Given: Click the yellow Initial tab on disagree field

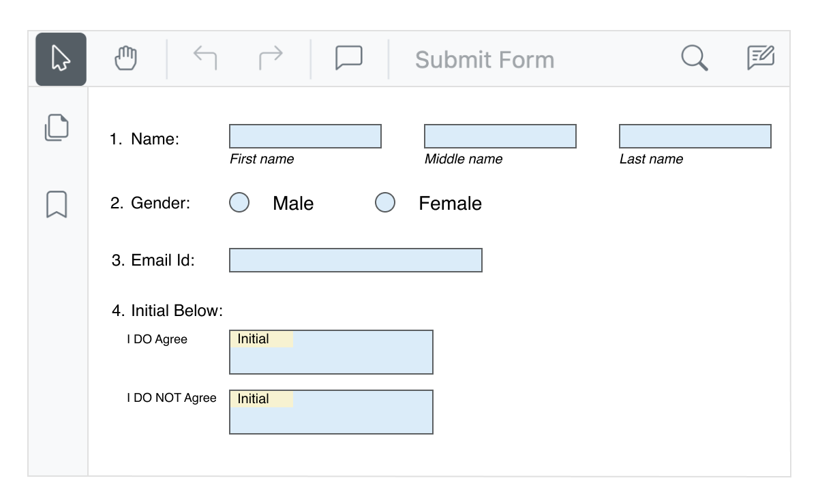Looking at the screenshot, I should click(x=262, y=398).
